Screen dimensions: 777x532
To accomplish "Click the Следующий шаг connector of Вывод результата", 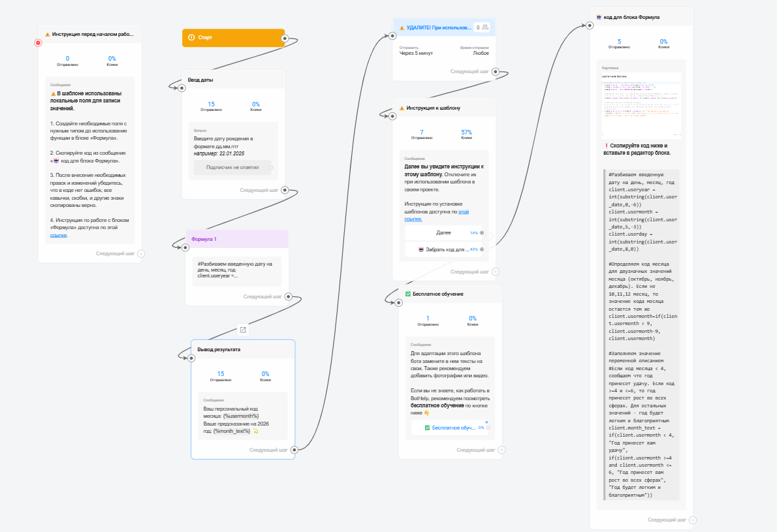I will point(294,450).
